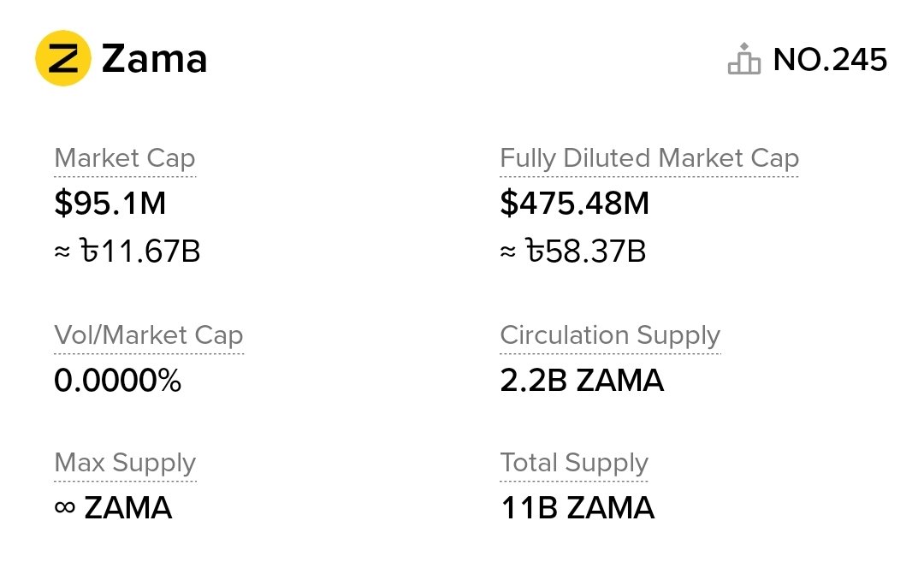Click the ≈ ৳58.37B converted value
This screenshot has height=568, width=924.
tap(572, 251)
